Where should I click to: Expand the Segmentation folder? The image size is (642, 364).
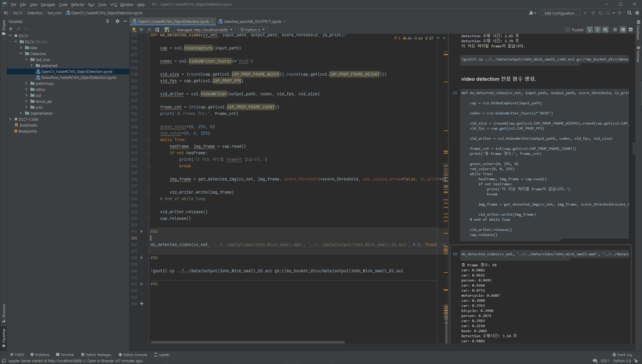click(x=21, y=113)
